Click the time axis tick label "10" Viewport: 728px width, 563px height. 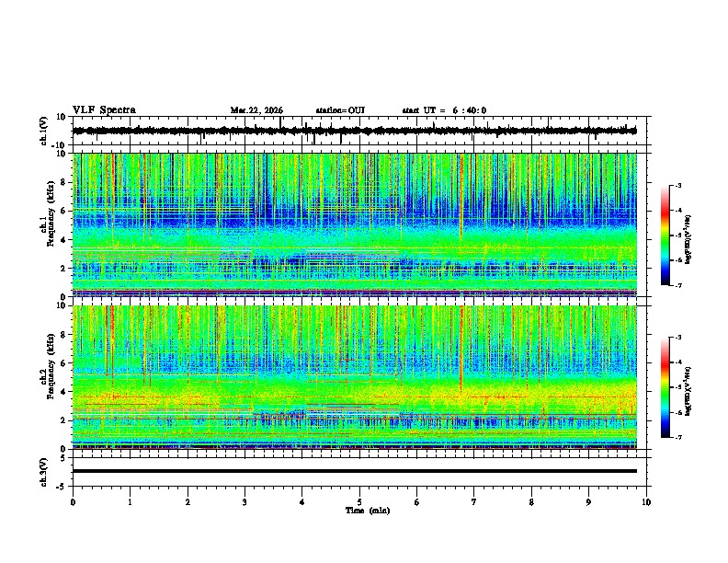coord(646,502)
